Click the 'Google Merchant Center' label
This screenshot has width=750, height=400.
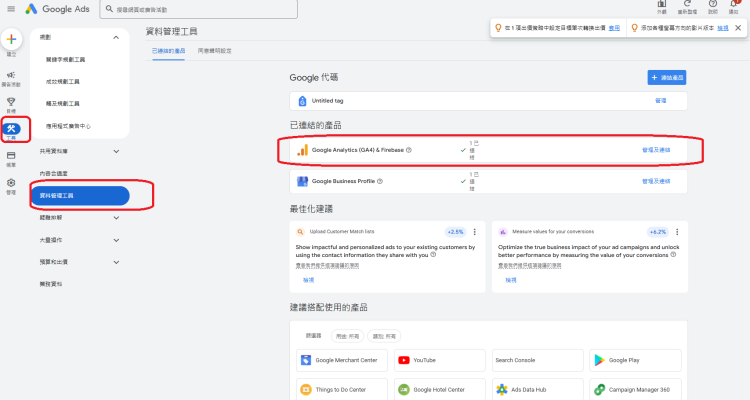coord(346,360)
